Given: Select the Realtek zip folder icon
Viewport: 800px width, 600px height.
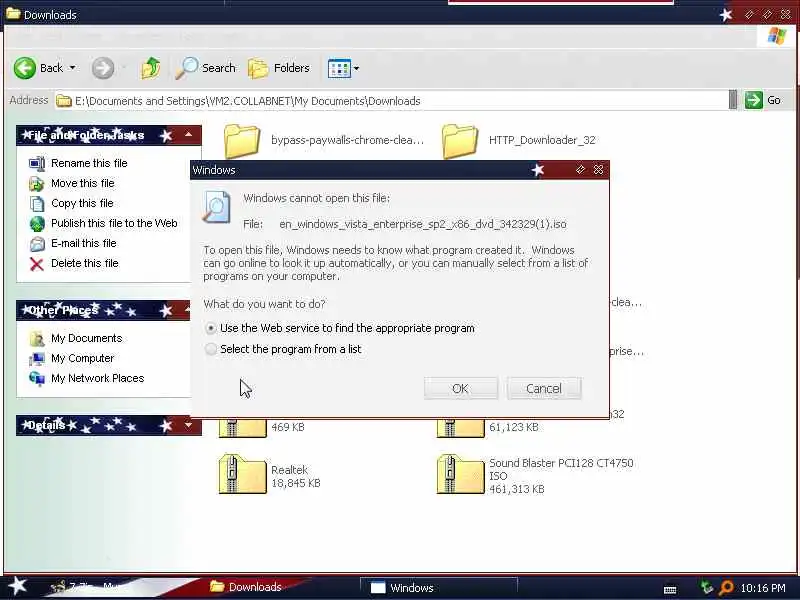Looking at the screenshot, I should [x=242, y=474].
